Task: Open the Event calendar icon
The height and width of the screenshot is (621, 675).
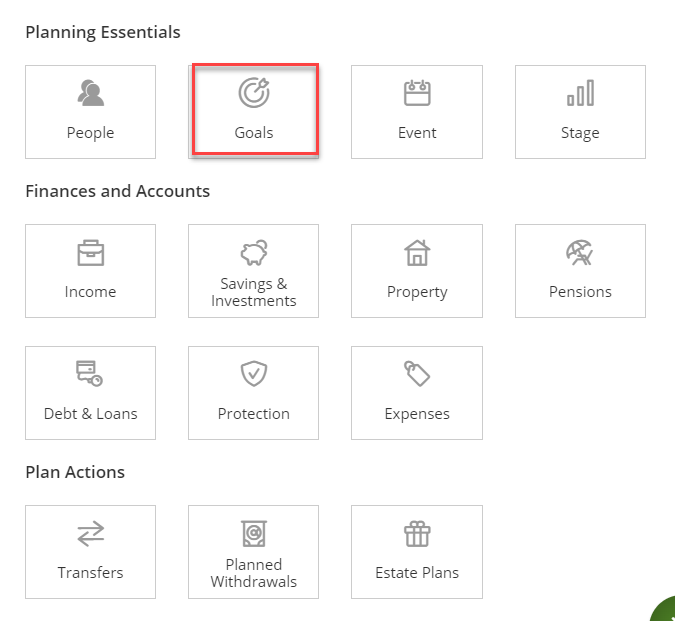Action: (x=417, y=94)
